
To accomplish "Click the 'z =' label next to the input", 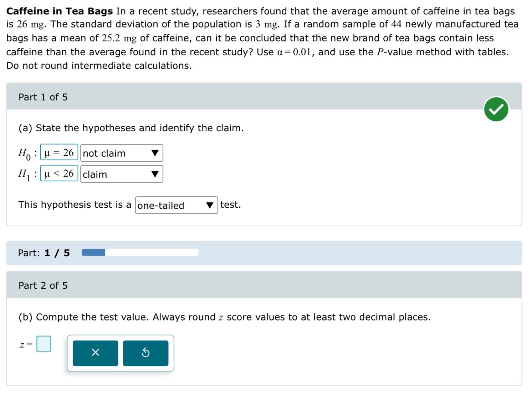I will 26,345.
